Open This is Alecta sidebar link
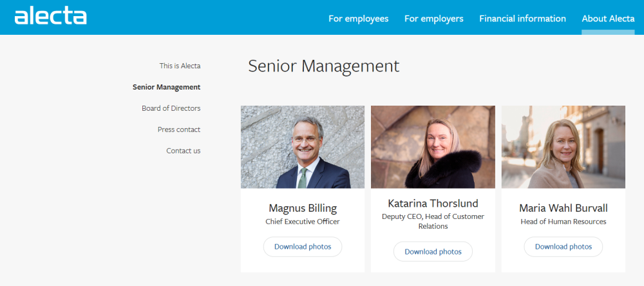 [180, 66]
